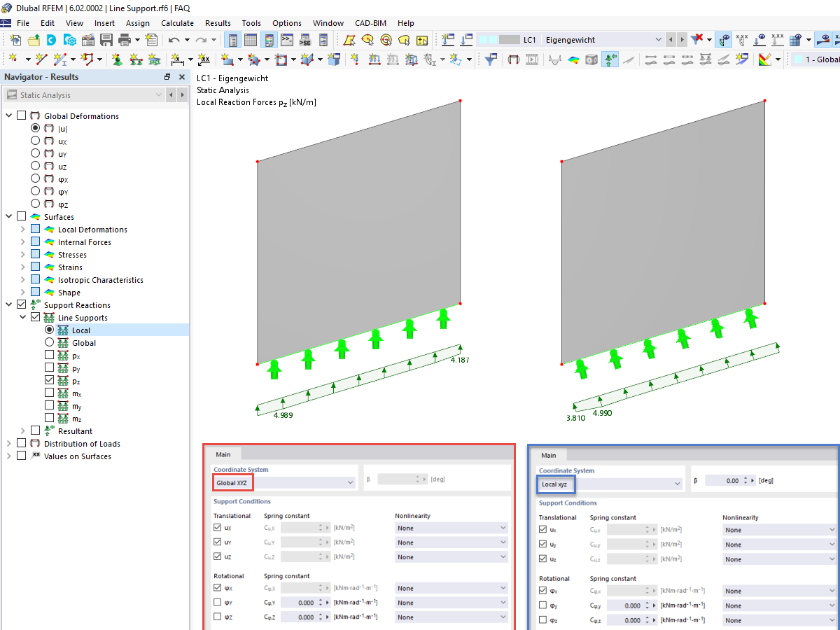Screen dimensions: 840x630
Task: Uncheck the pz reaction checkbox
Action: tap(49, 381)
